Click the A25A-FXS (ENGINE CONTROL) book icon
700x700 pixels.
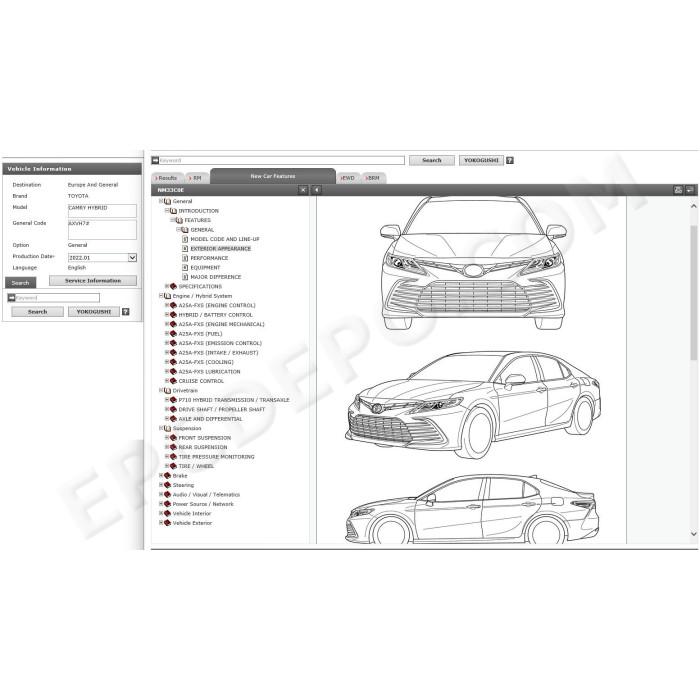coord(173,305)
